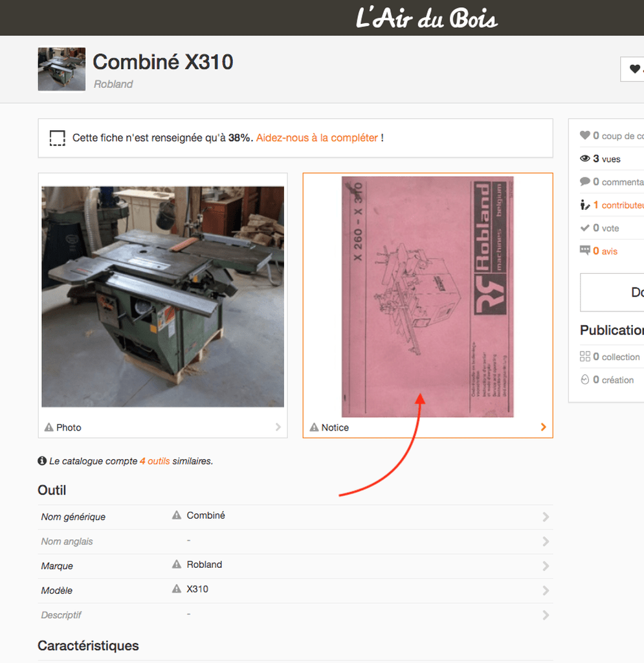Click the 'Outil' section heading
The image size is (644, 663).
tap(52, 490)
